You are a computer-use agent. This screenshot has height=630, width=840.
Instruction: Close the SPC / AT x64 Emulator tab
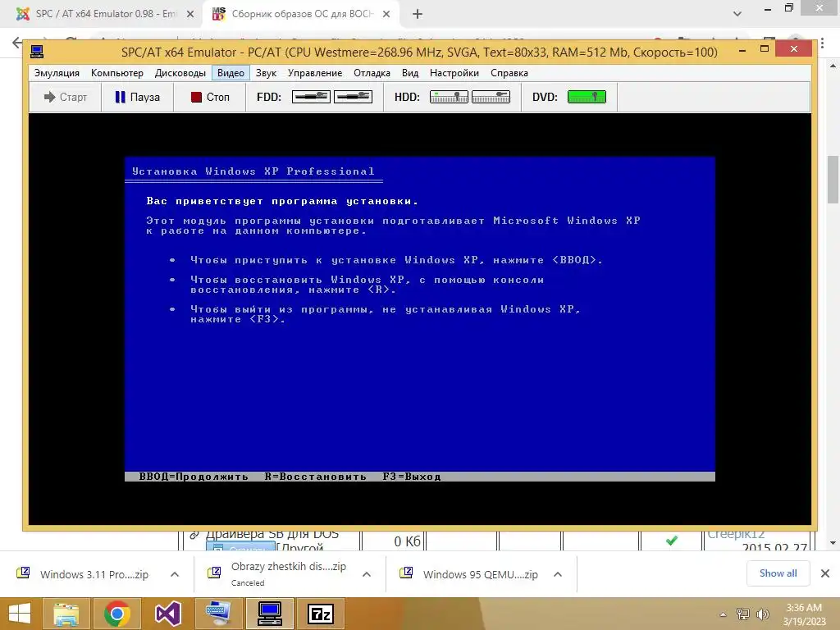pyautogui.click(x=190, y=15)
